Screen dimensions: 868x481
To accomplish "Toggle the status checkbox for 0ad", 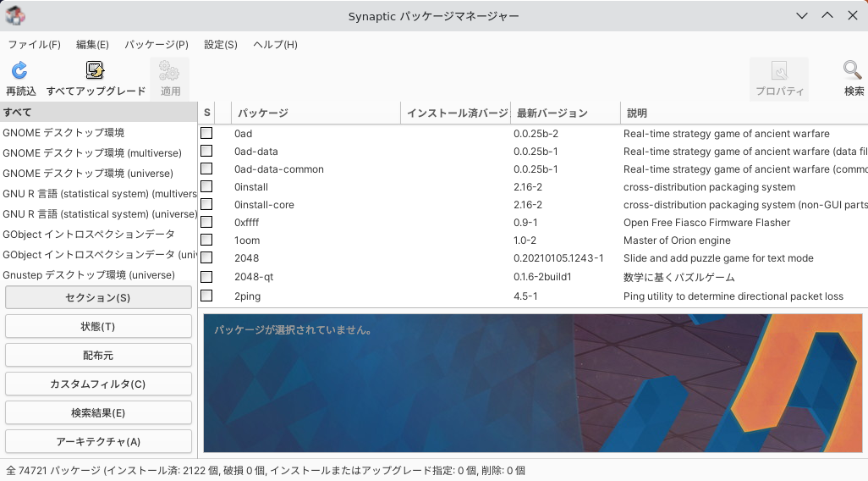I will (x=206, y=133).
